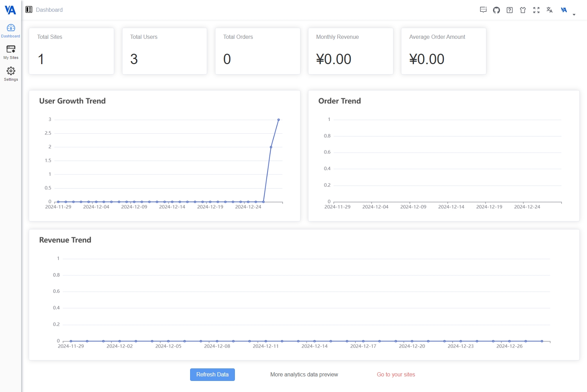Open the GitHub repository icon
Image resolution: width=587 pixels, height=392 pixels.
point(496,10)
